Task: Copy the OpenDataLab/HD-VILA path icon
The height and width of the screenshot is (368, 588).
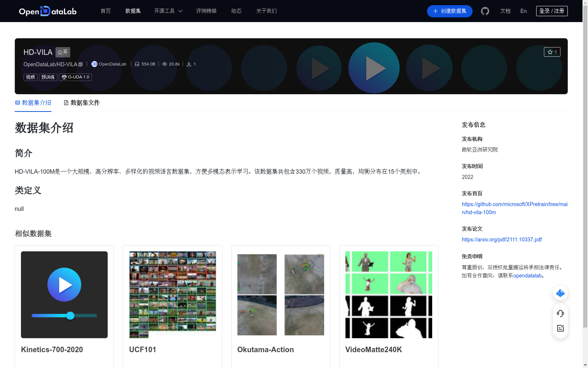Action: click(x=80, y=64)
